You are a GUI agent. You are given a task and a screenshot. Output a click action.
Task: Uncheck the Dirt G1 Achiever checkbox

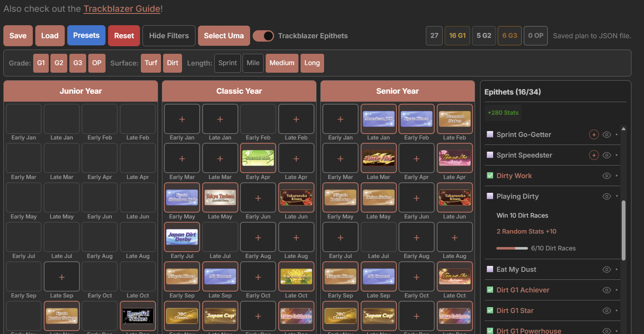[490, 290]
